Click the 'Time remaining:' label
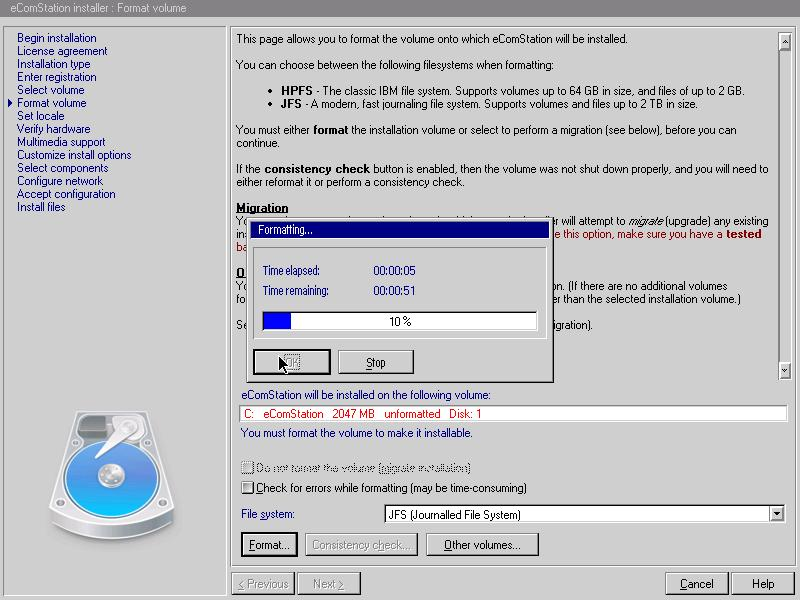Screen dimensions: 800x600 [x=296, y=291]
